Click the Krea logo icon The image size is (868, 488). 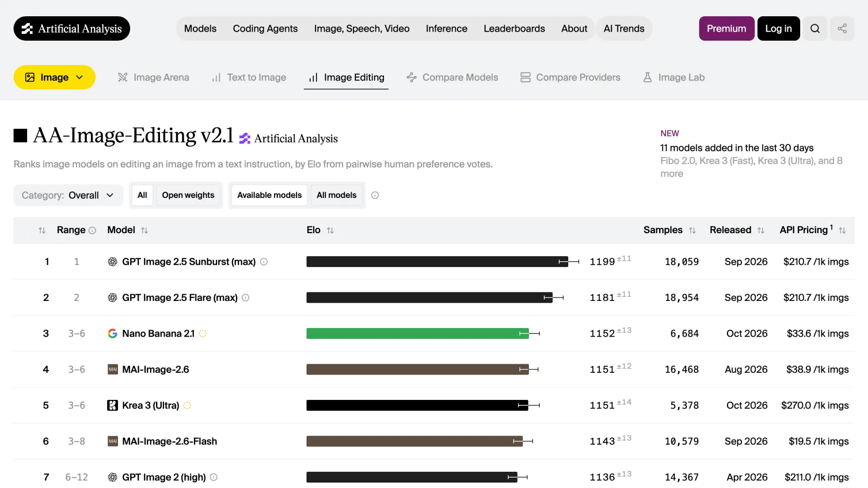113,405
